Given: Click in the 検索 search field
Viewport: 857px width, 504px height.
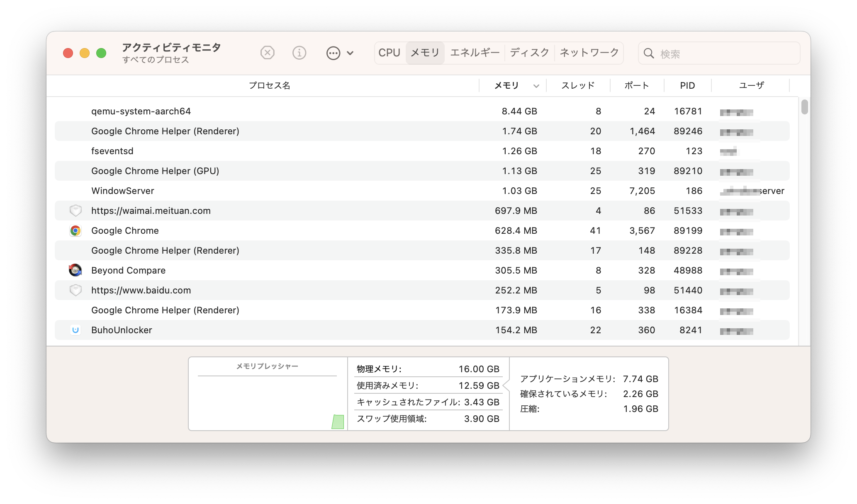Looking at the screenshot, I should click(x=719, y=53).
